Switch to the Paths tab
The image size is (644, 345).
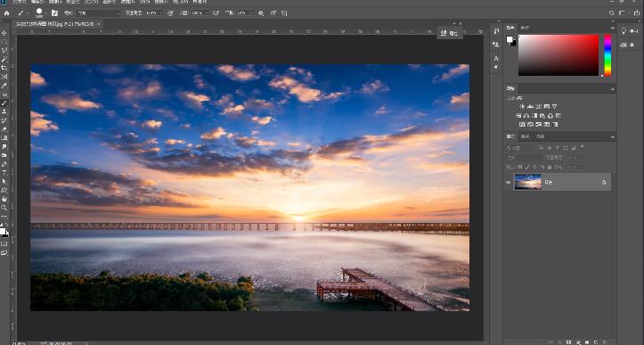coord(541,136)
